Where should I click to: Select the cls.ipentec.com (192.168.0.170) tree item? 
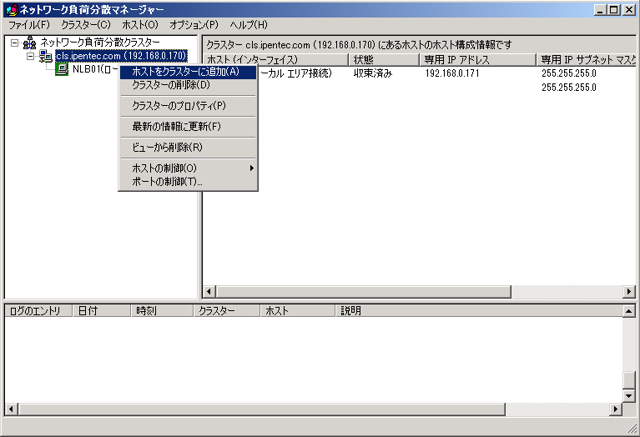[121, 56]
